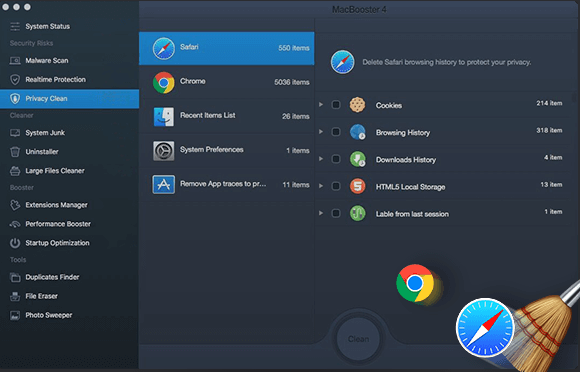The height and width of the screenshot is (372, 580).
Task: Expand the Cookies row
Action: tap(321, 105)
